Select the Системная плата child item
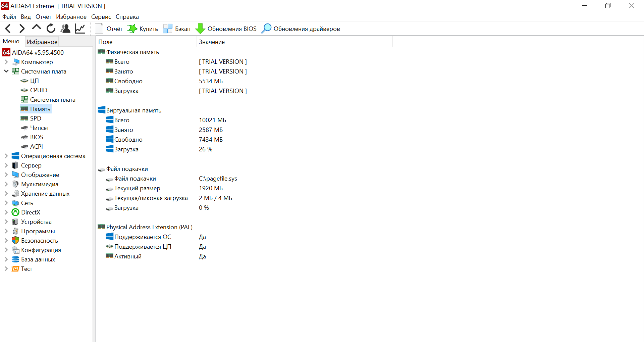This screenshot has height=342, width=644. [x=53, y=99]
